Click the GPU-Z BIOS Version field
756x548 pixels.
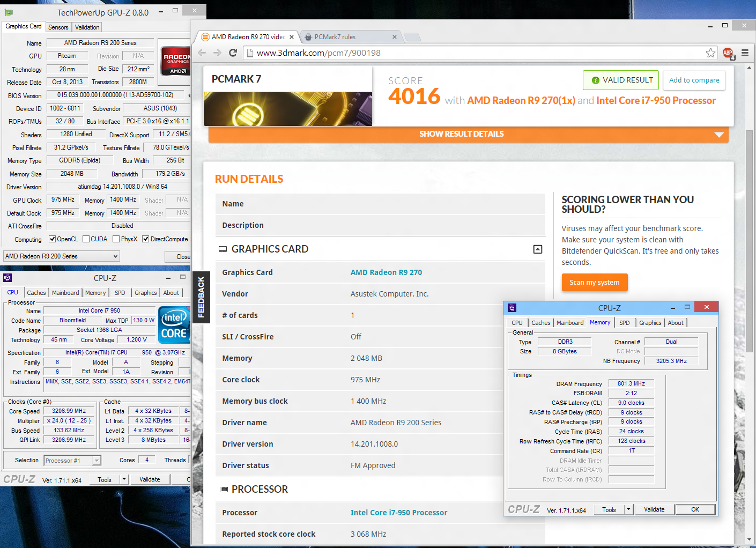tap(115, 95)
